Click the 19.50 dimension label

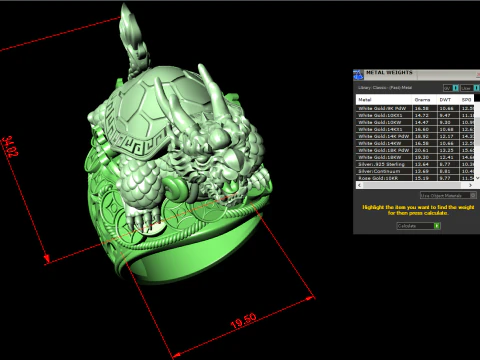[244, 320]
